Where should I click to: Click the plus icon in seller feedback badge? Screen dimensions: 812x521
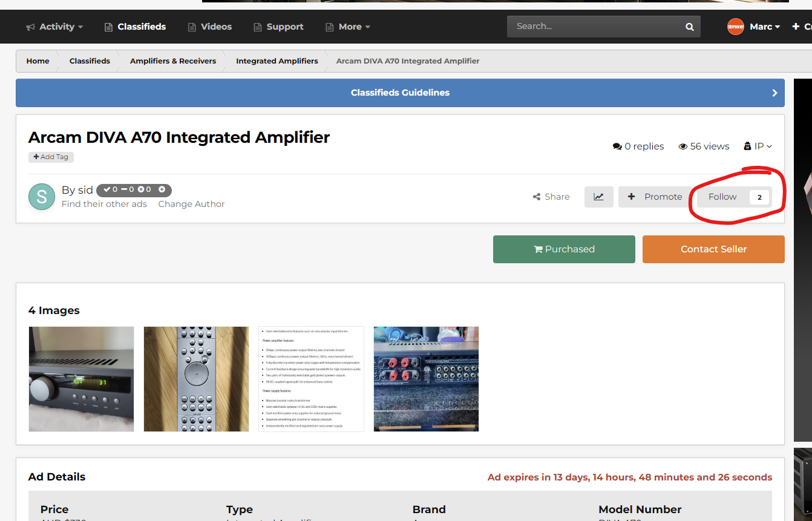pos(162,190)
